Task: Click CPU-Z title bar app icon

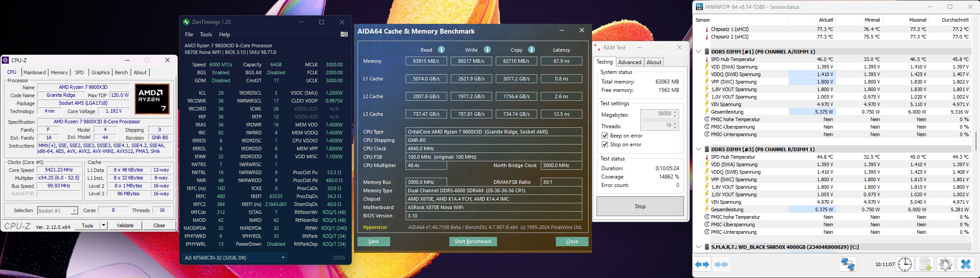Action: [6, 60]
